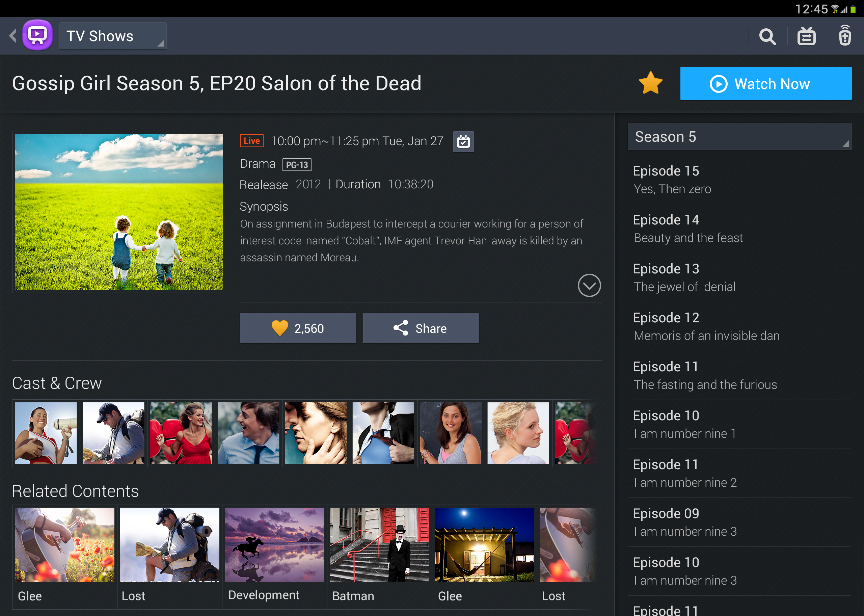Open Development related content tile

(x=275, y=557)
